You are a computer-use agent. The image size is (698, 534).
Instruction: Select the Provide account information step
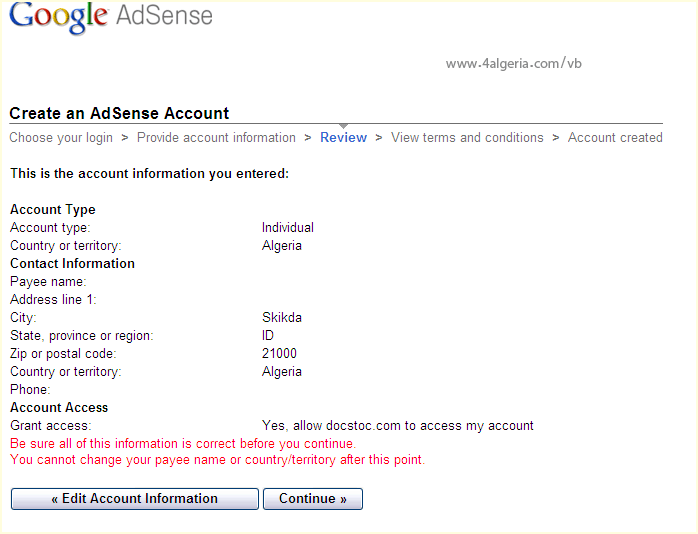point(216,138)
